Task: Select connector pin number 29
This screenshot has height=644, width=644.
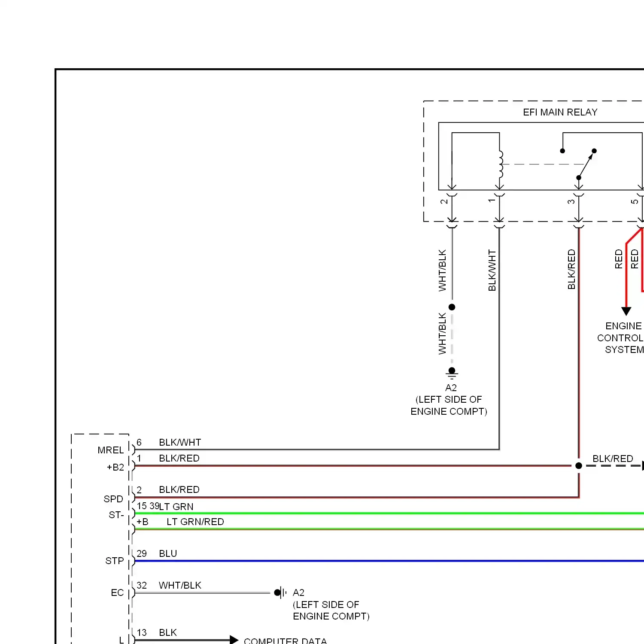Action: (x=142, y=553)
